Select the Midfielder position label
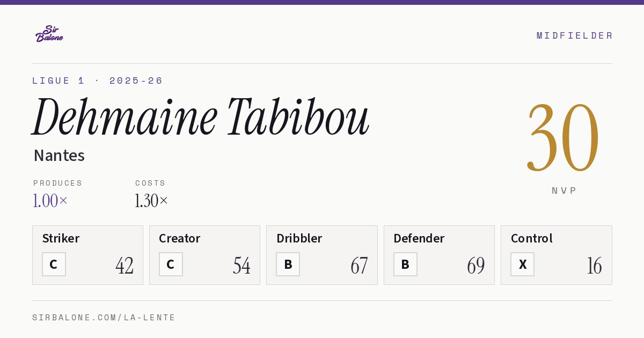This screenshot has width=644, height=338. point(574,35)
